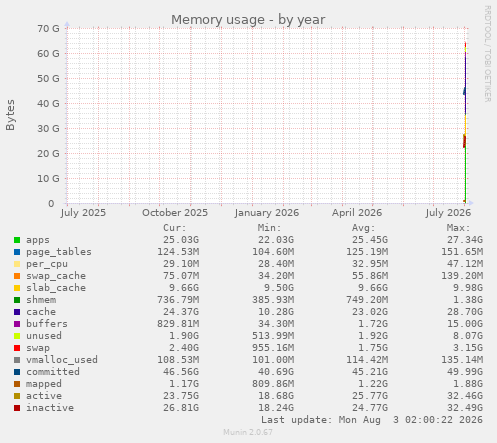Click the dark red inactive legend swatch
Screen dimensions: 497x443
point(17,408)
